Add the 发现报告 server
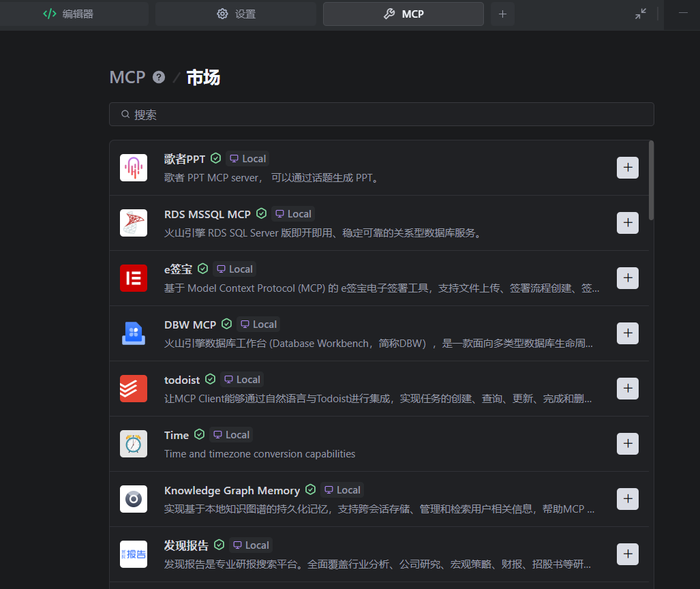 (628, 554)
